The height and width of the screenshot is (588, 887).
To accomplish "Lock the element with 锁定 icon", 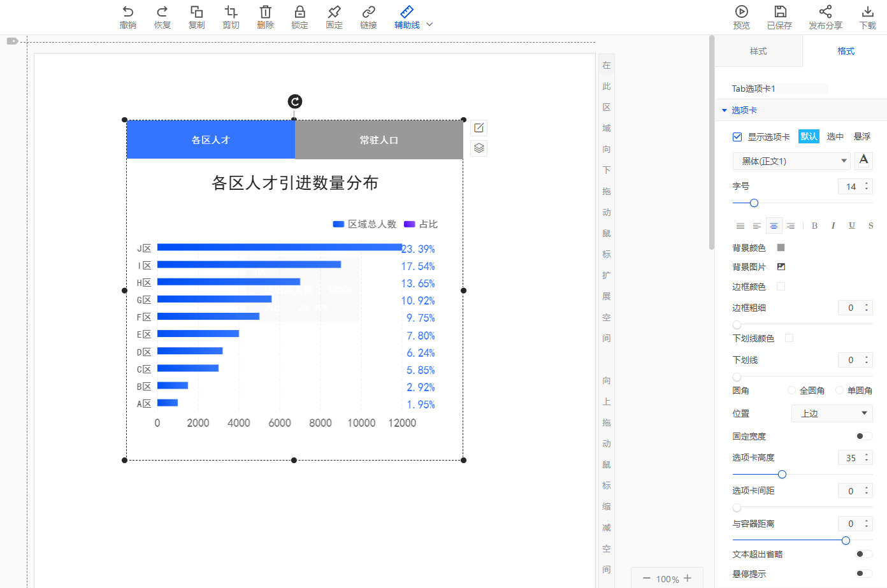I will [x=299, y=12].
